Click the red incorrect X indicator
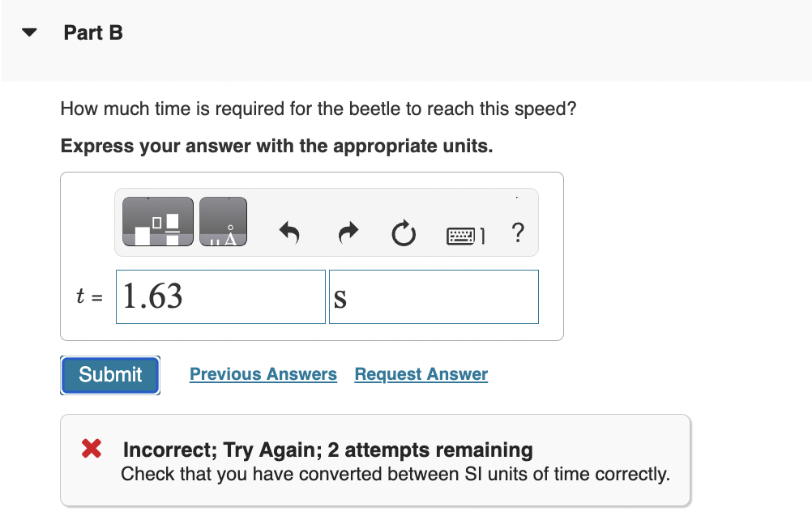 point(90,450)
